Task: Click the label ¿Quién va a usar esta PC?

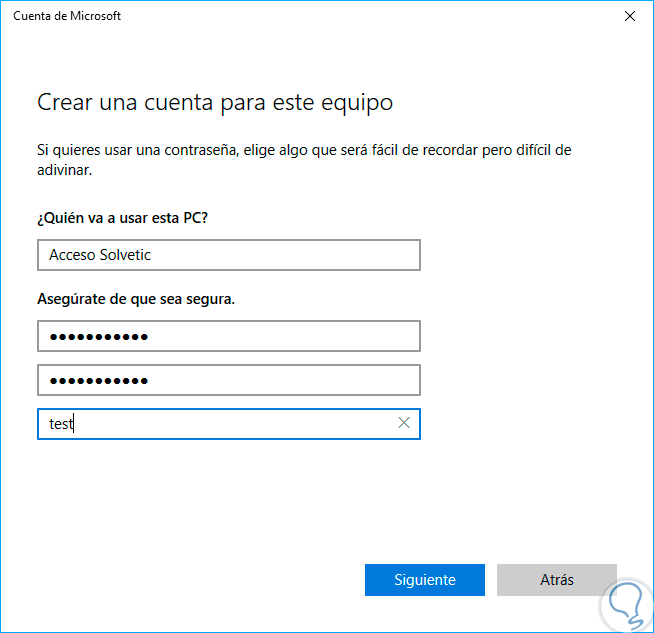Action: pyautogui.click(x=129, y=218)
